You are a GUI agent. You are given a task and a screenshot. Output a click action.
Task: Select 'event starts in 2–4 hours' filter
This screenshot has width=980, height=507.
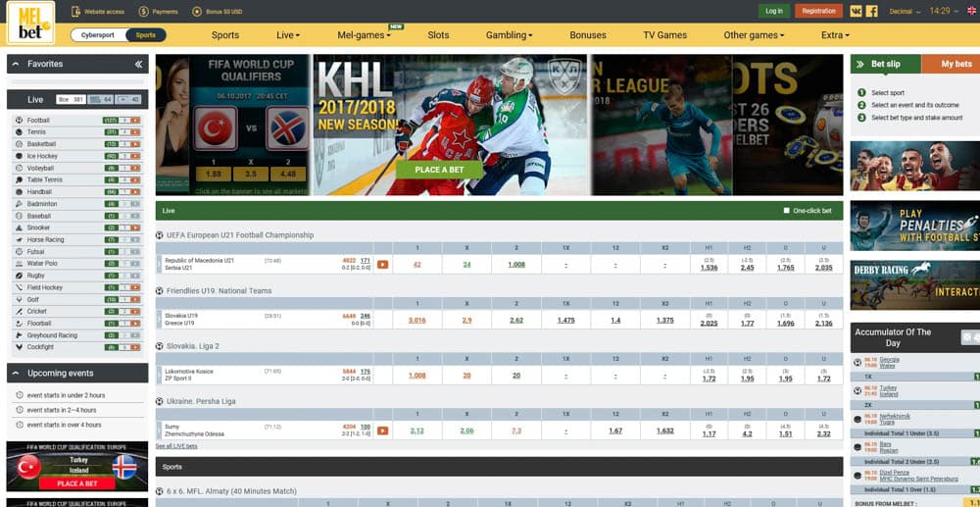click(x=62, y=410)
